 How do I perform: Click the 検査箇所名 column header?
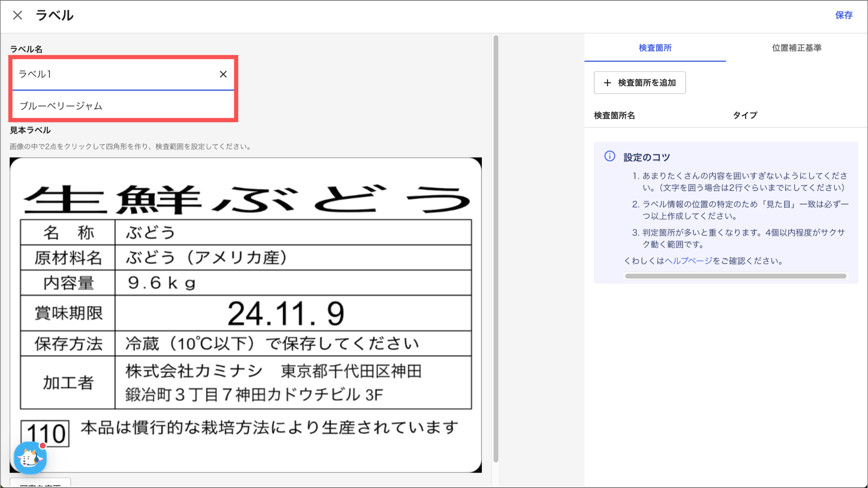click(x=614, y=115)
